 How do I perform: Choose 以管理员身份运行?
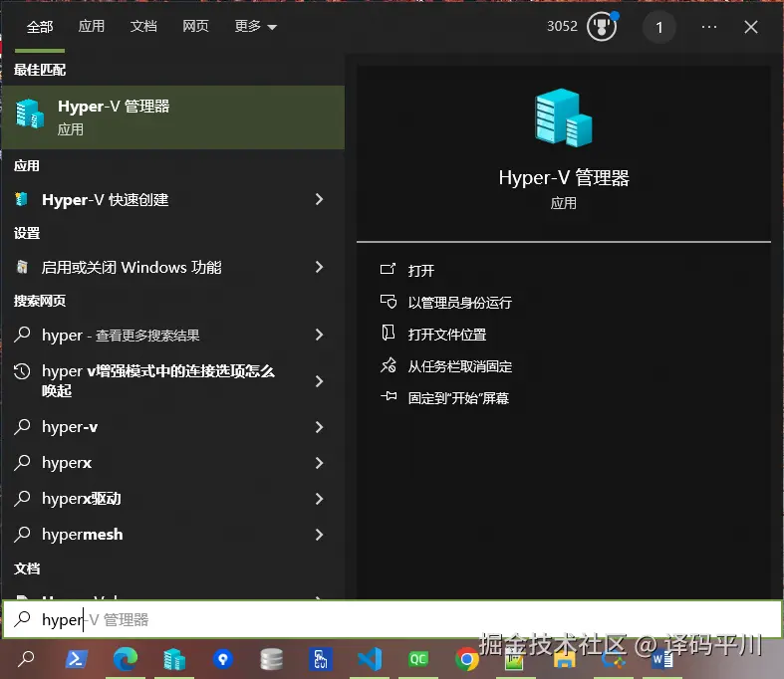460,303
